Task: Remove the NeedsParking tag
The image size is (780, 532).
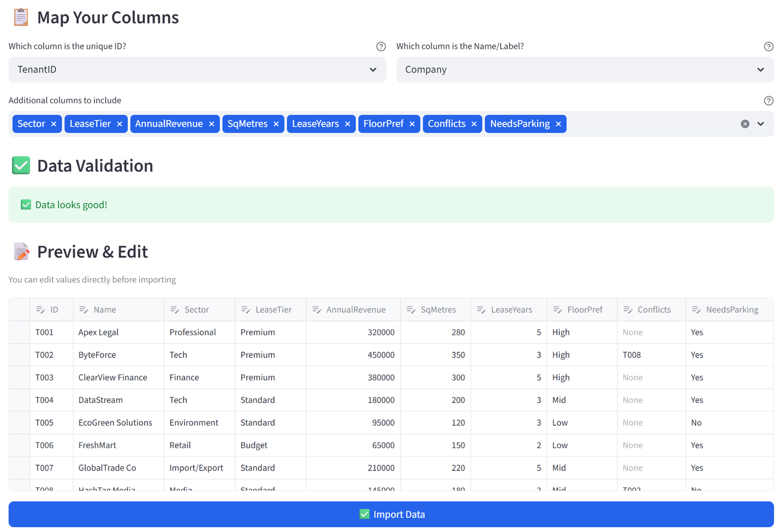Action: point(558,124)
